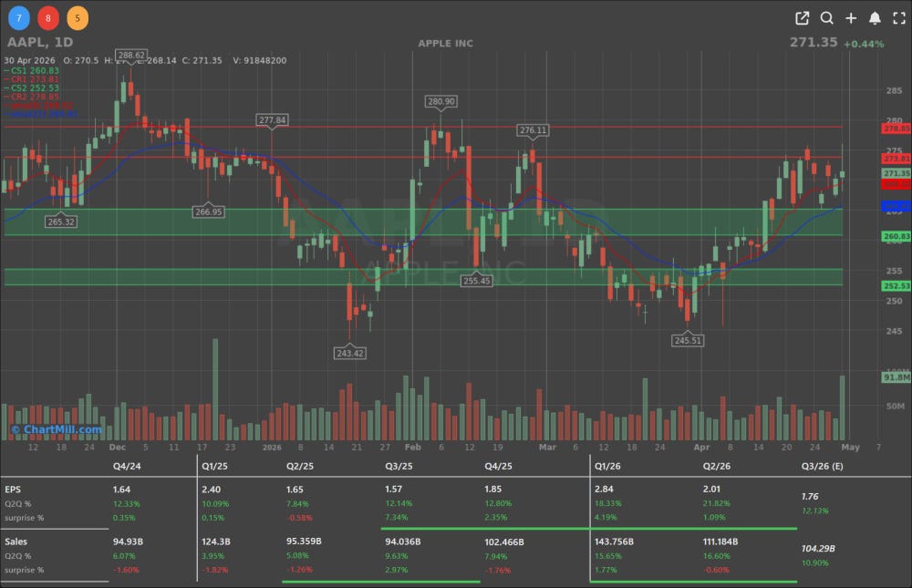Select the Q1/26 column header
Image resolution: width=912 pixels, height=588 pixels.
[x=607, y=467]
